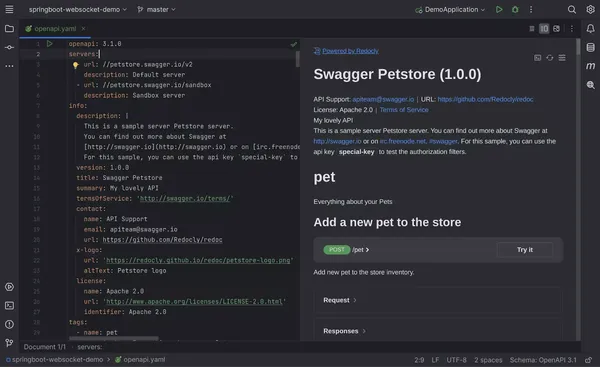Switch to editor and preview split view
This screenshot has height=367, width=600.
click(x=544, y=29)
